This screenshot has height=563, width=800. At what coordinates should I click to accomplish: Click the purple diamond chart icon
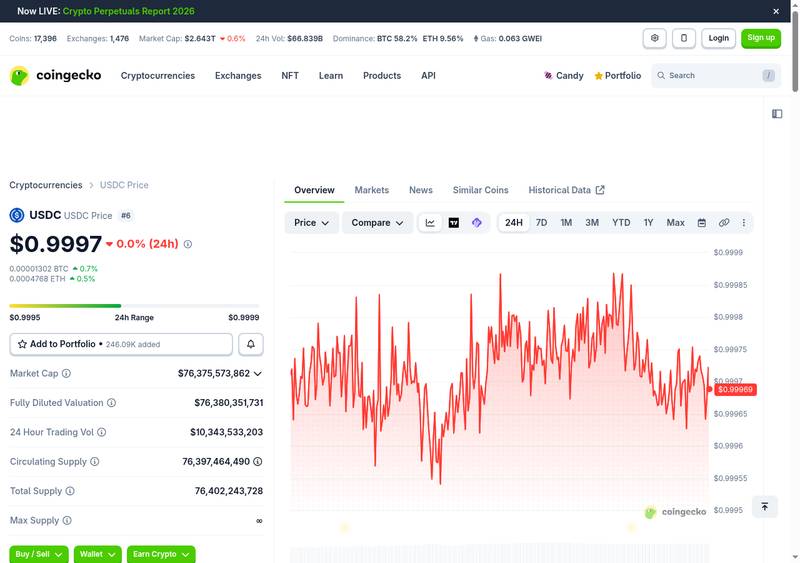coord(477,223)
